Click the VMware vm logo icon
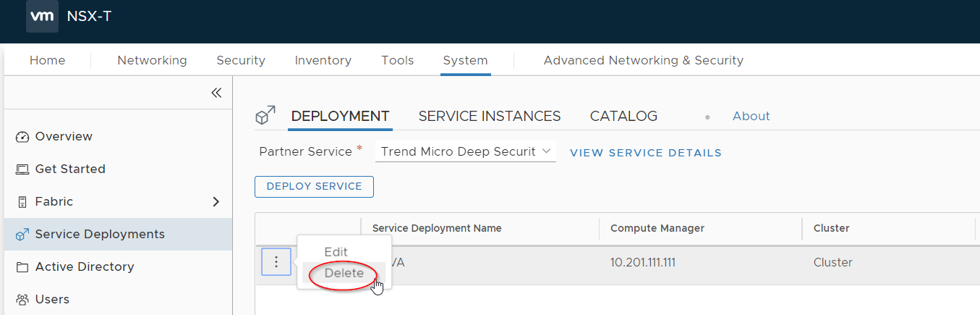 pyautogui.click(x=42, y=17)
